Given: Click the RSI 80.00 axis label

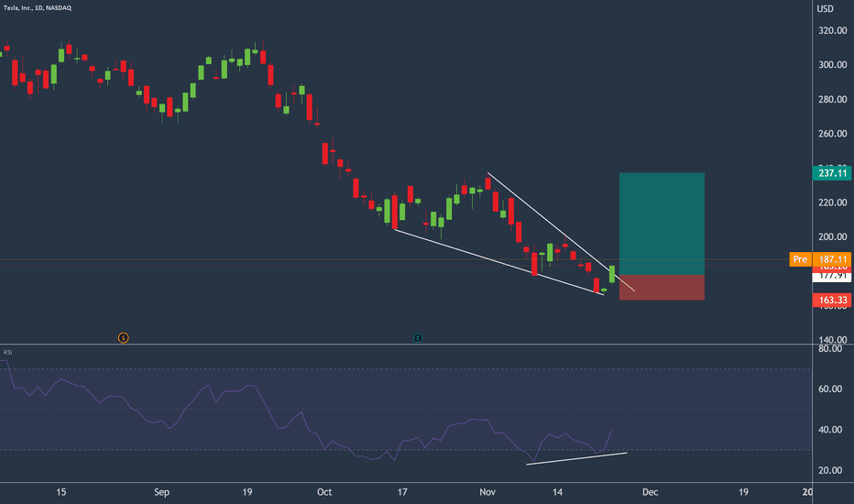Looking at the screenshot, I should point(830,348).
